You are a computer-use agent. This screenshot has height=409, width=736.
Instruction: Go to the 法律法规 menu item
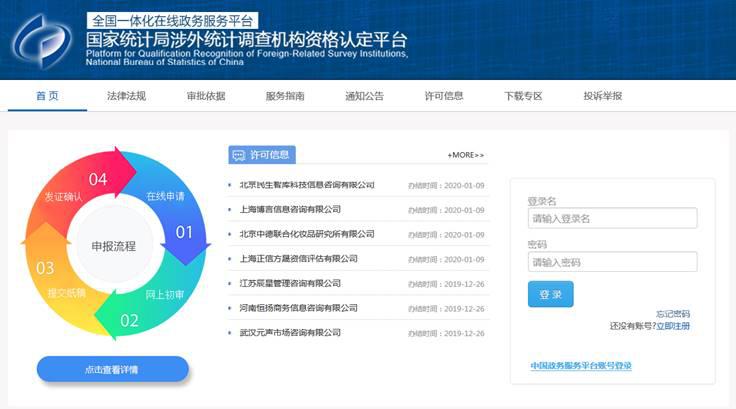(126, 96)
